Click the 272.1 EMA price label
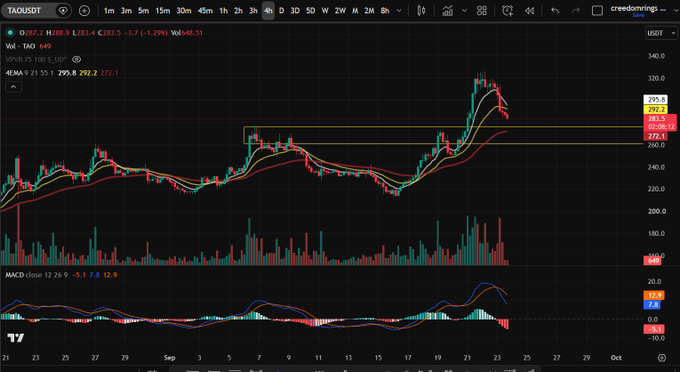 pyautogui.click(x=656, y=136)
